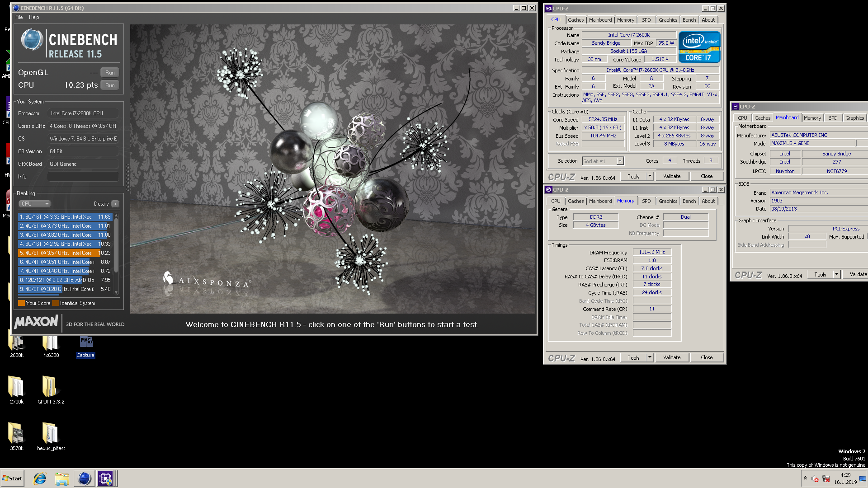Click Validate in the CPU-Z Memory window
Image resolution: width=868 pixels, height=488 pixels.
pos(672,357)
